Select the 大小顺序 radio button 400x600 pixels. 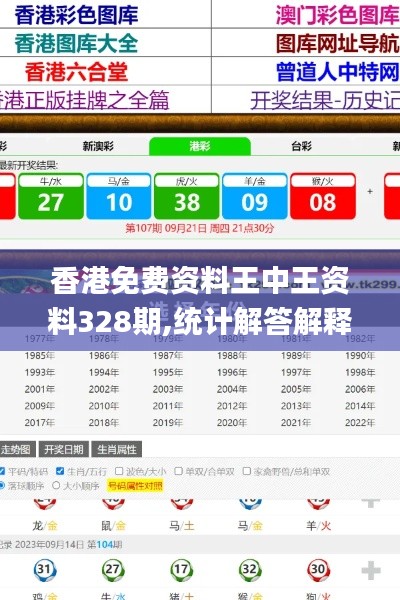tap(56, 486)
